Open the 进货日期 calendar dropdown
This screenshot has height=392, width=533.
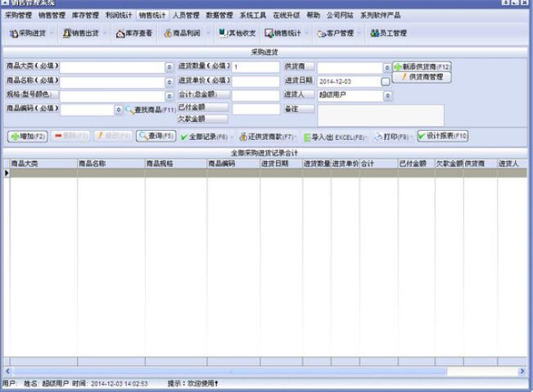(386, 82)
